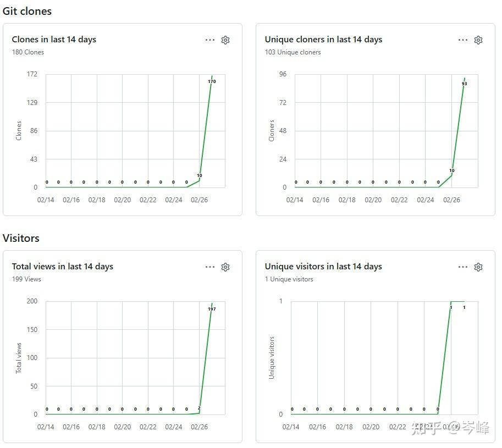Screen dimensions: 502x448
Task: Click 'Unique cloners in last 14 days' title
Action: point(323,40)
